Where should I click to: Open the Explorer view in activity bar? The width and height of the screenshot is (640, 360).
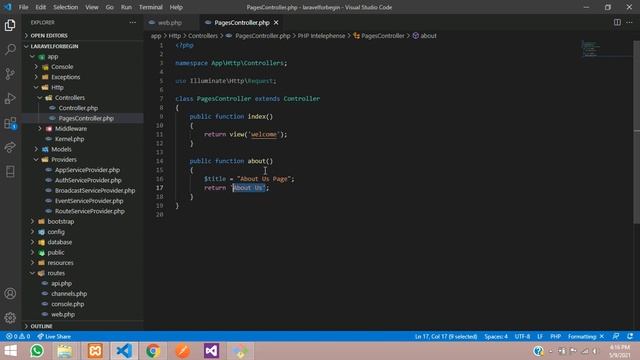10,25
